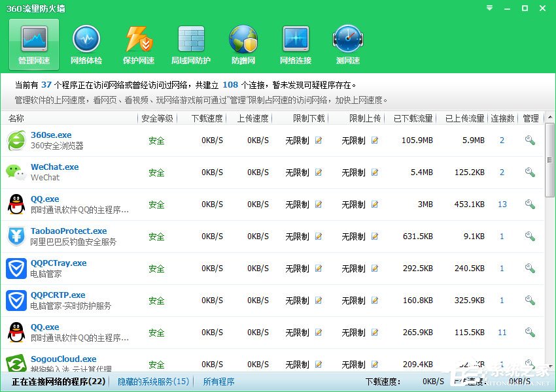Click the connection count 2 for 360se.exe

coord(502,140)
